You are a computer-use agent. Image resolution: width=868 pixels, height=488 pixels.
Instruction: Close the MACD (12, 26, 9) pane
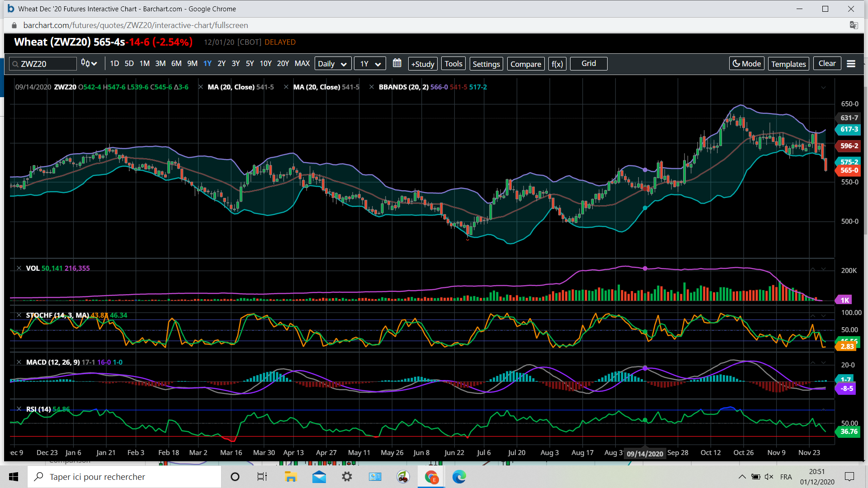[19, 362]
